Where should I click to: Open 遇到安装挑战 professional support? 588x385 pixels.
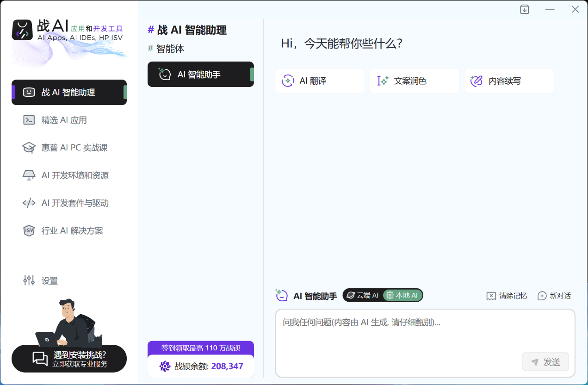[69, 358]
